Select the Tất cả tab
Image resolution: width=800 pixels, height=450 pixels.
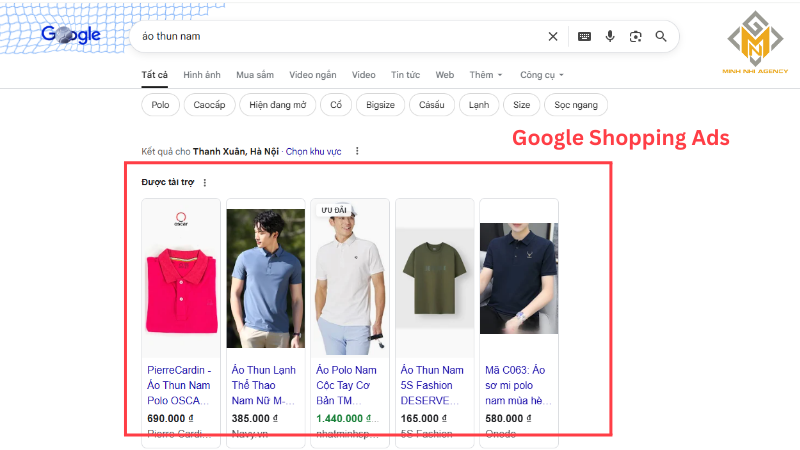155,75
